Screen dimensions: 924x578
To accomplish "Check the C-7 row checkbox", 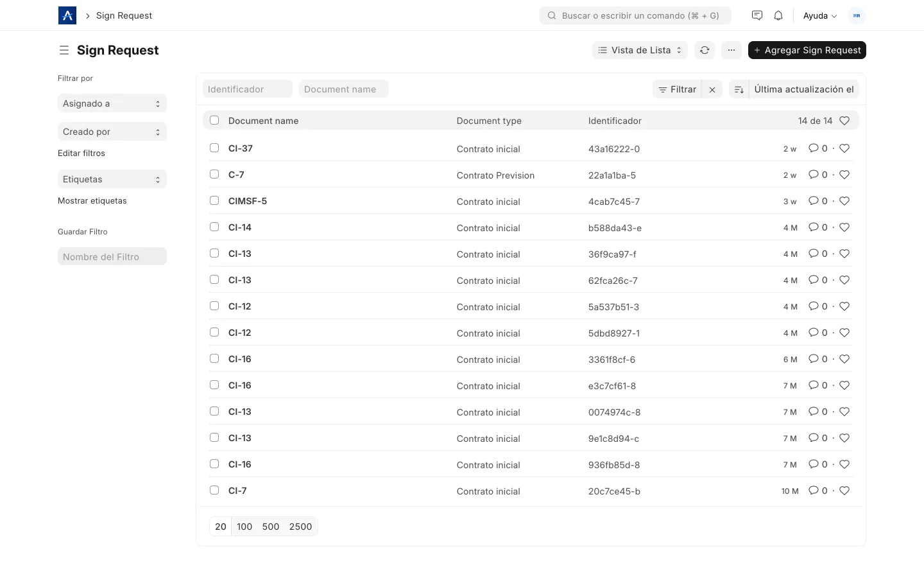I will 214,174.
